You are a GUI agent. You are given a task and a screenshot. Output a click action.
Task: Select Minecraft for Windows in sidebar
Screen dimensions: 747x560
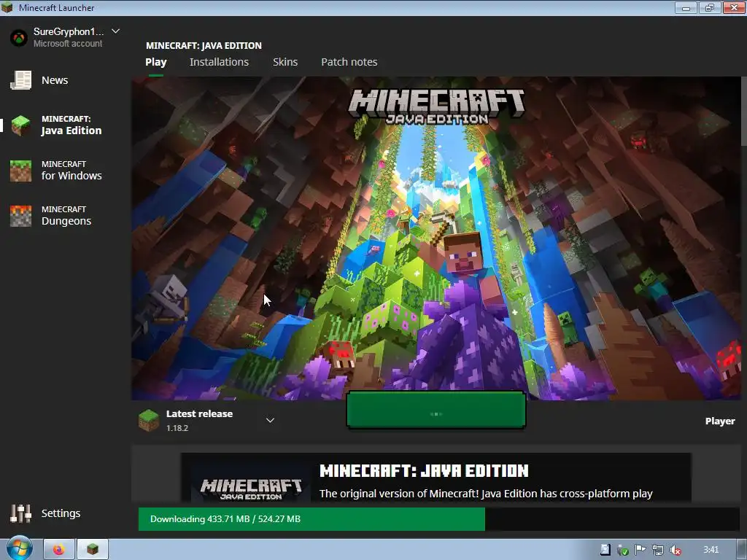click(x=71, y=171)
